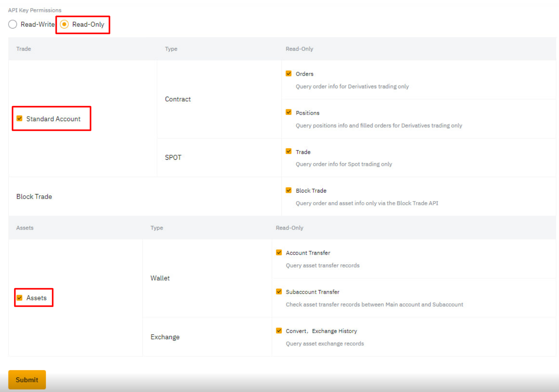Click the Assets column header in the gray bar
Image resolution: width=559 pixels, height=392 pixels.
(25, 228)
